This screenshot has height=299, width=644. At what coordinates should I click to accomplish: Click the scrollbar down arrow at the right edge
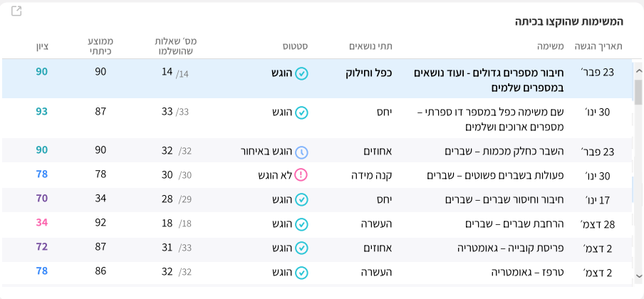point(638,275)
